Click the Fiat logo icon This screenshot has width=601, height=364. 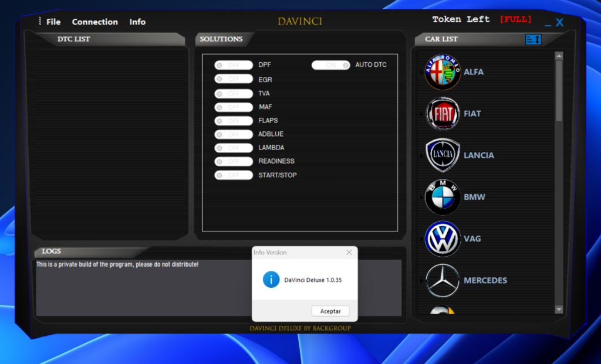point(443,114)
